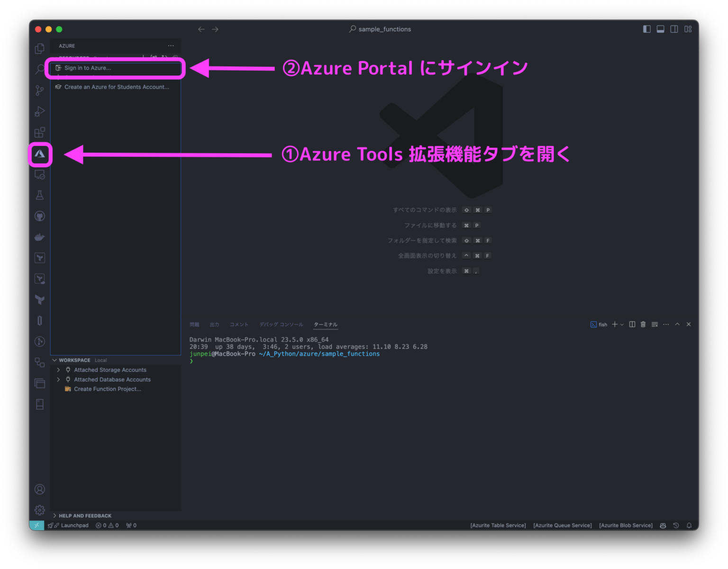The width and height of the screenshot is (728, 569).
Task: Open the Run and Debug view
Action: pos(39,111)
